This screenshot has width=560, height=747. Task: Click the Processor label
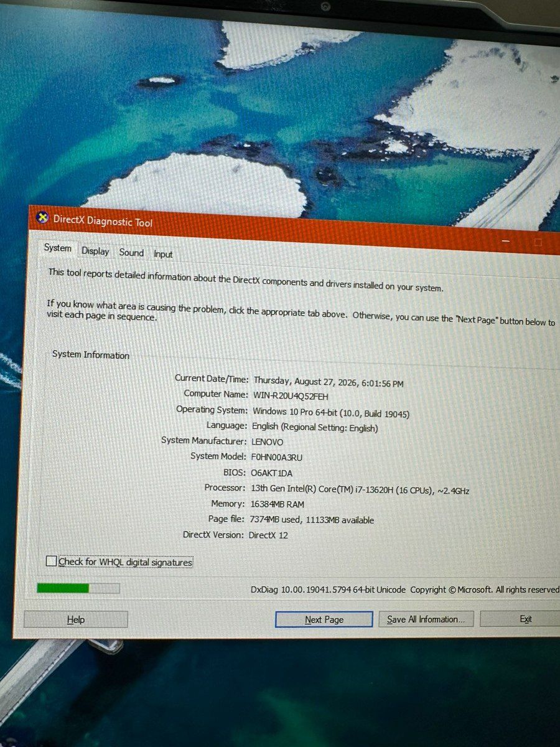[225, 487]
